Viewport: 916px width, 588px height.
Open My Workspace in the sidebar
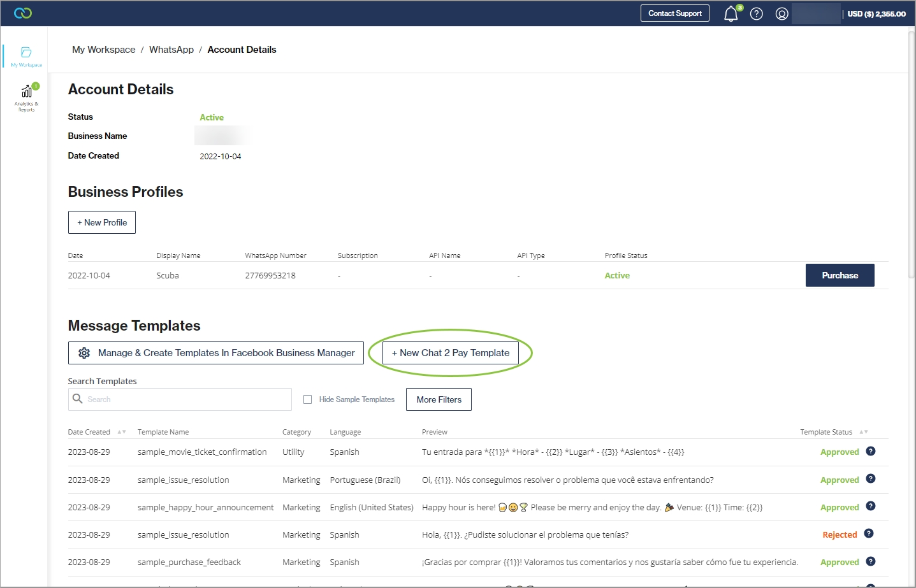26,56
